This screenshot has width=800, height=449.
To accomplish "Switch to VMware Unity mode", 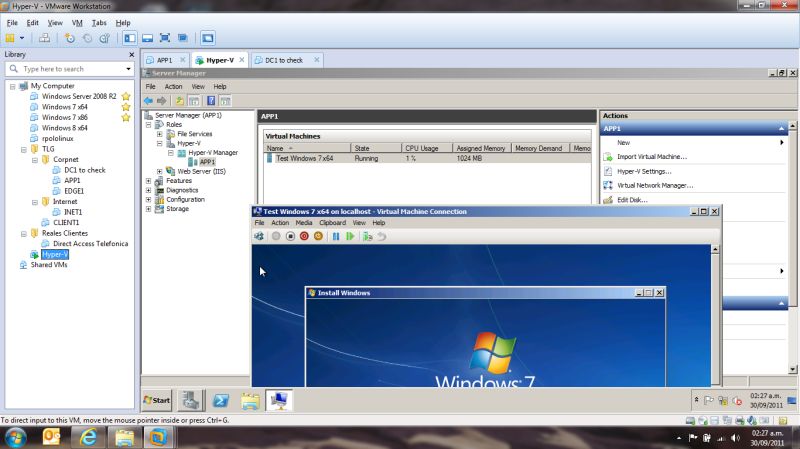I will (x=183, y=38).
